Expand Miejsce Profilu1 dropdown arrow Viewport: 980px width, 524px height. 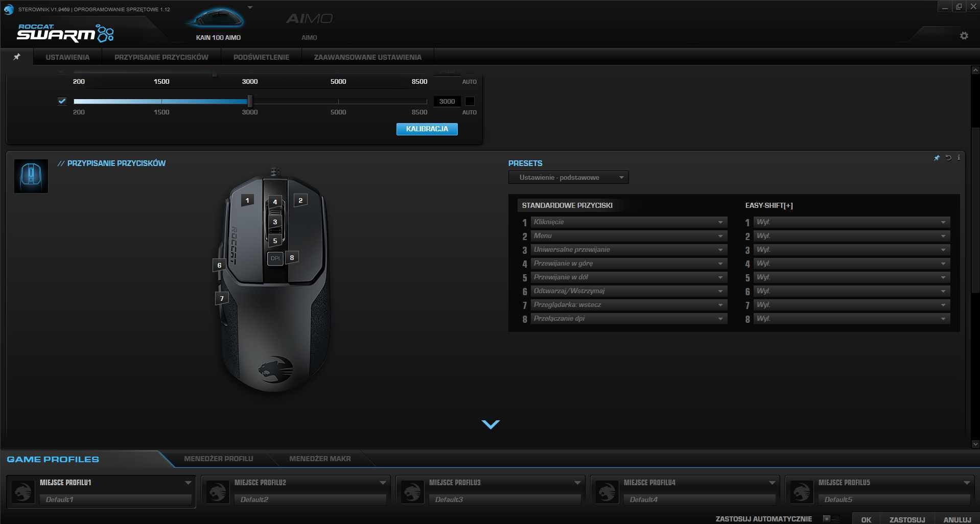(188, 483)
